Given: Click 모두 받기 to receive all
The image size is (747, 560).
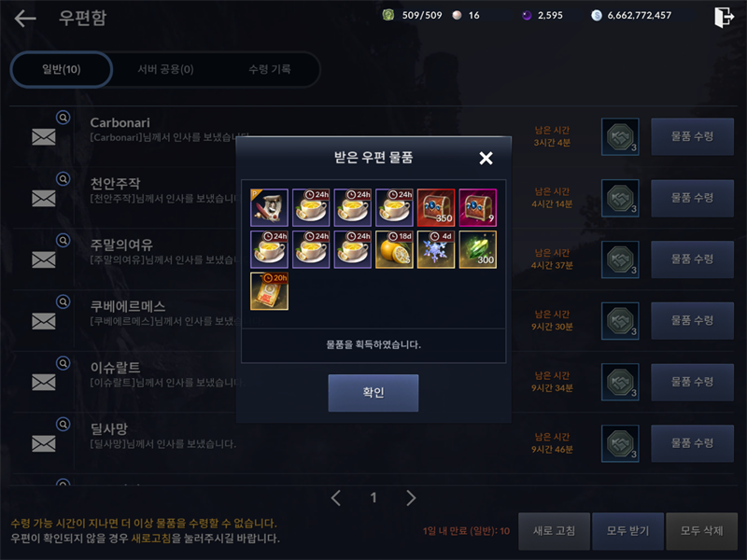Looking at the screenshot, I should 627,531.
